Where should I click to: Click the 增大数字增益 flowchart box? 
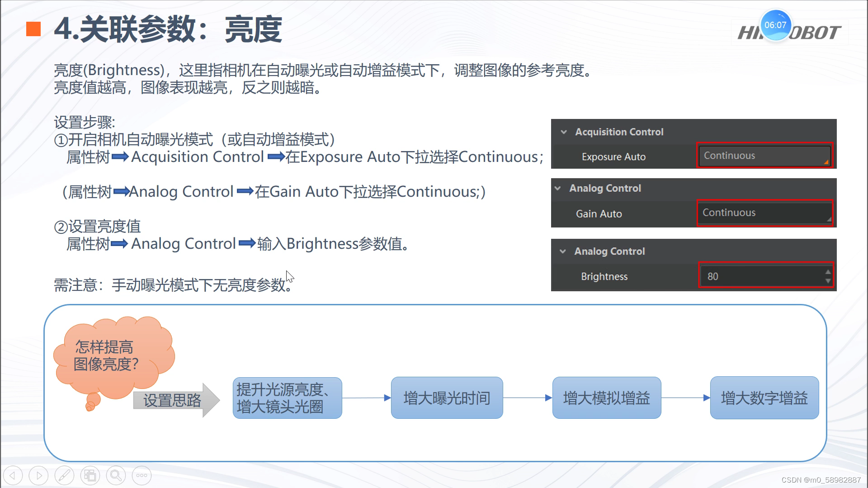coord(764,398)
